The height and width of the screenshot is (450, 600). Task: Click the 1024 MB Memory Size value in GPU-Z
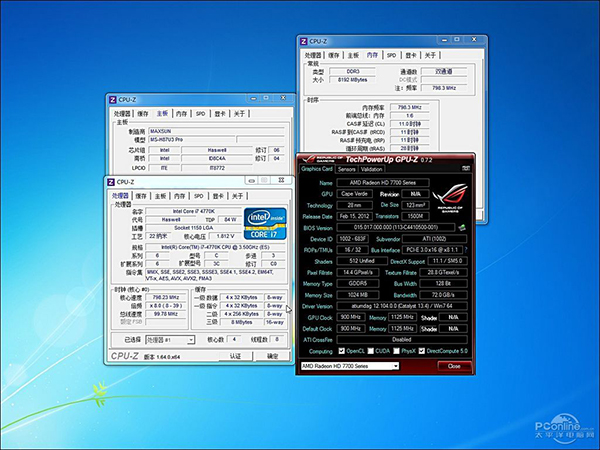click(358, 295)
